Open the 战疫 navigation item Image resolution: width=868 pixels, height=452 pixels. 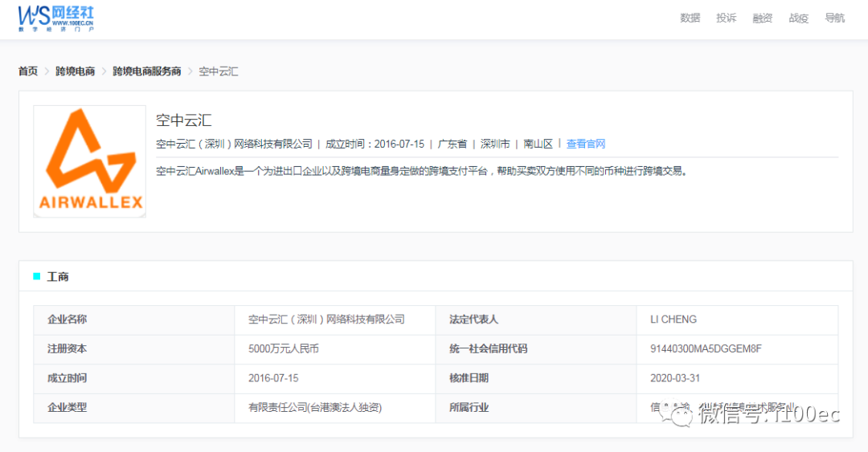click(x=798, y=18)
